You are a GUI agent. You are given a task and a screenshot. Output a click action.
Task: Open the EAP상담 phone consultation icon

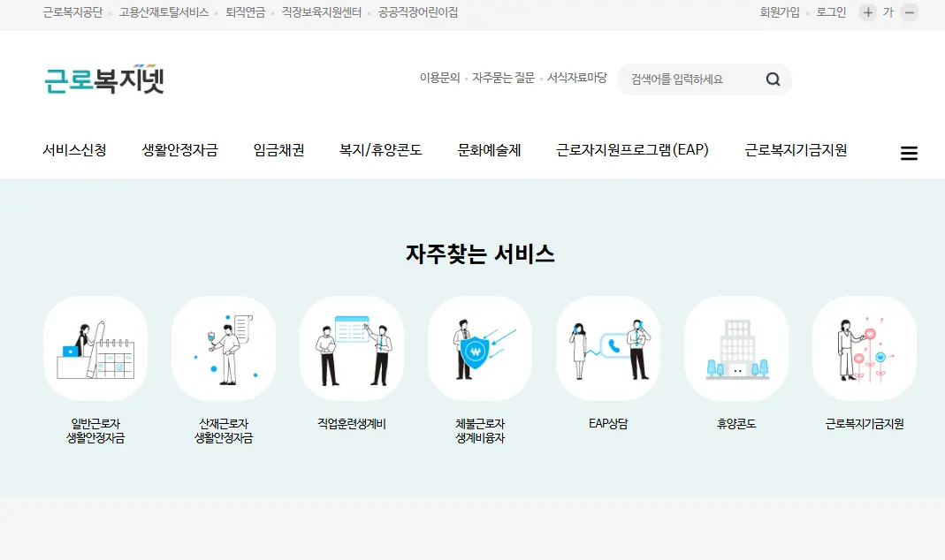coord(608,348)
